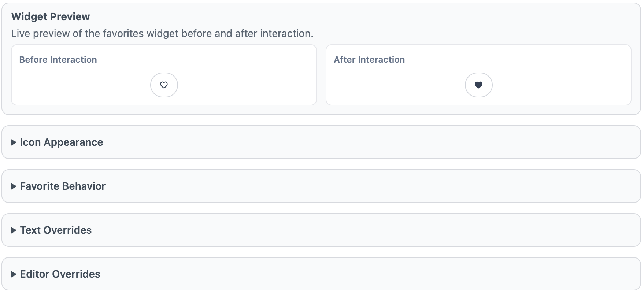The image size is (644, 293).
Task: Click the Before Interaction label
Action: [x=58, y=60]
